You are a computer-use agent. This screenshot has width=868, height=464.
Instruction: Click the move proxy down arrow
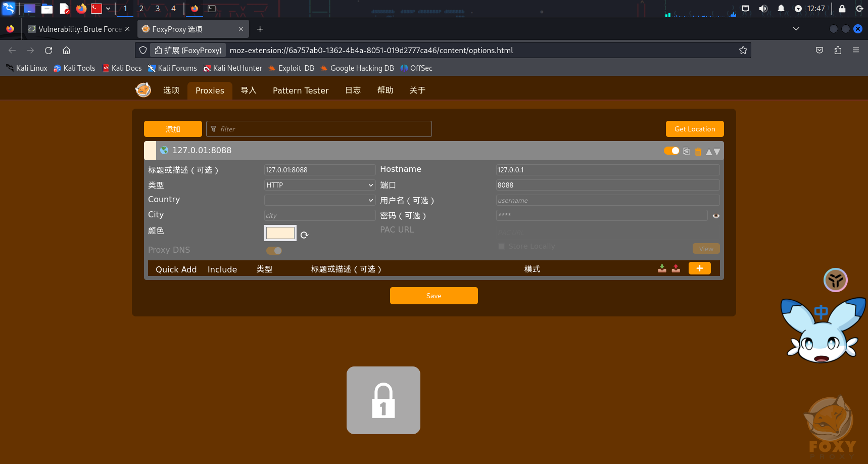(x=717, y=152)
